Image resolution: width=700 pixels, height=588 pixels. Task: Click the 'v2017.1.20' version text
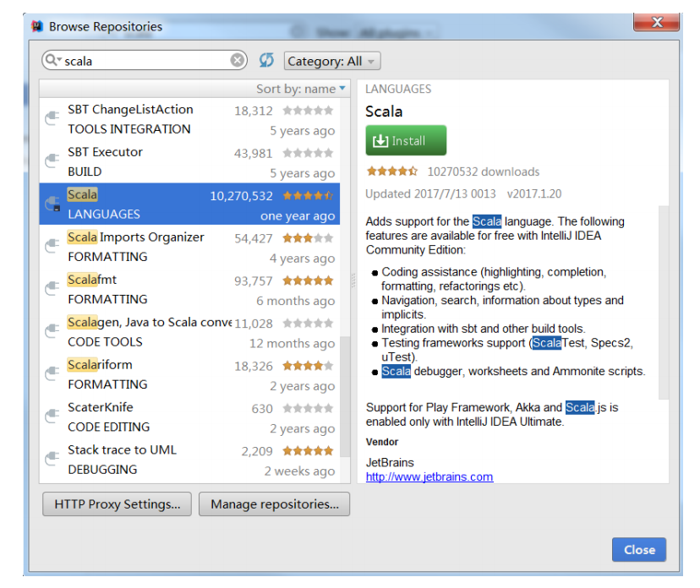click(x=534, y=193)
